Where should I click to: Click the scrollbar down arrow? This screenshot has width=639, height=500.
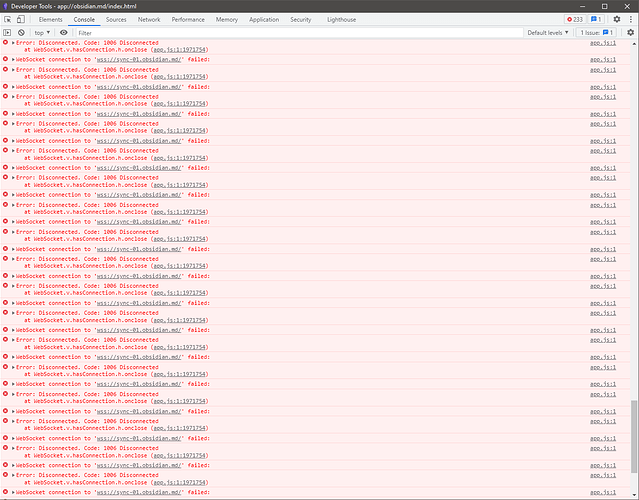pyautogui.click(x=634, y=495)
